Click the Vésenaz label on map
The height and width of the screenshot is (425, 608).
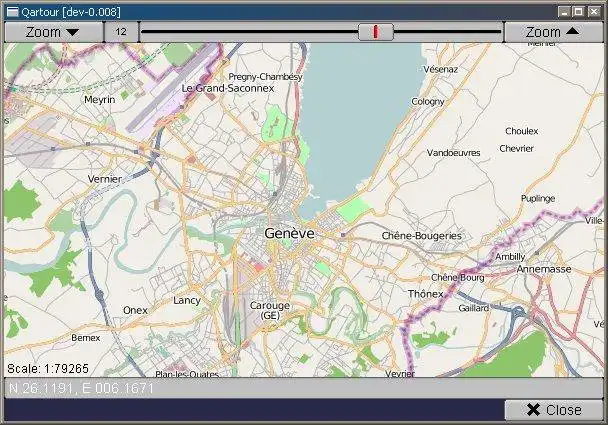[440, 69]
